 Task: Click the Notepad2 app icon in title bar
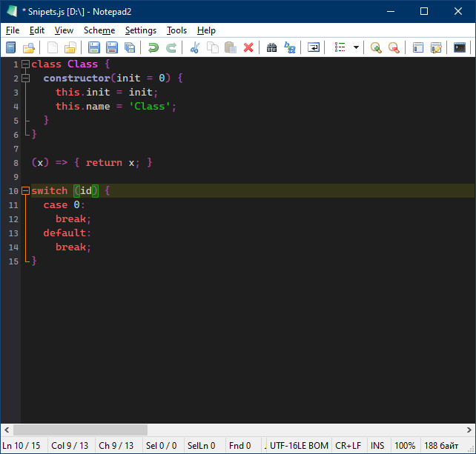coord(12,12)
